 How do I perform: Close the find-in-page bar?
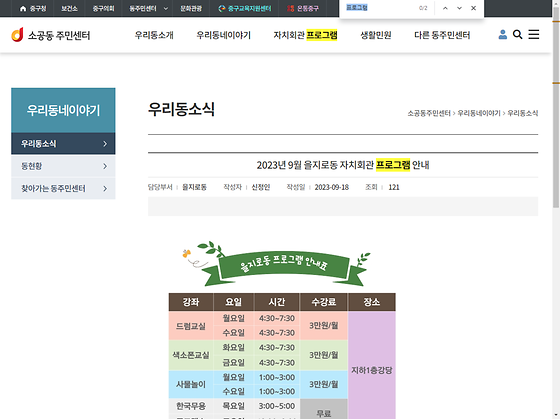tap(473, 8)
